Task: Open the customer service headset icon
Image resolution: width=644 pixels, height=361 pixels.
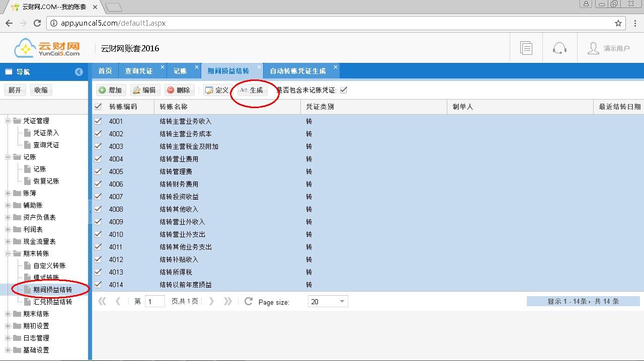Action: (559, 48)
